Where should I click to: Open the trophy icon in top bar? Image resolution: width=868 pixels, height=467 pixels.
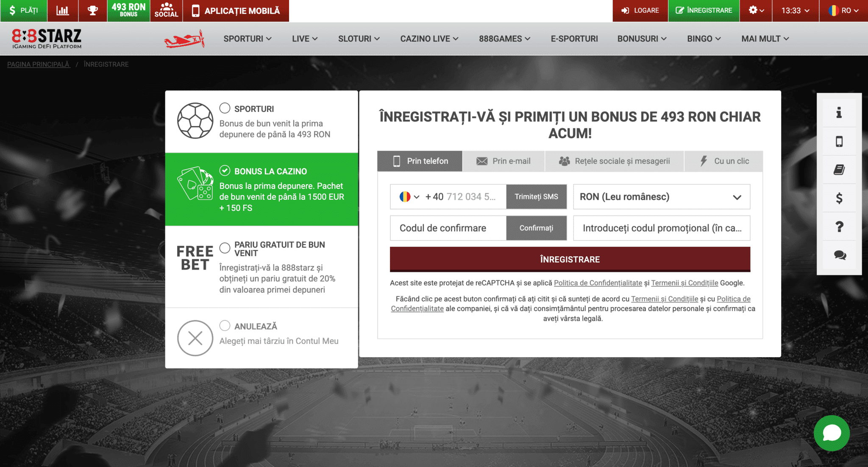pos(92,11)
